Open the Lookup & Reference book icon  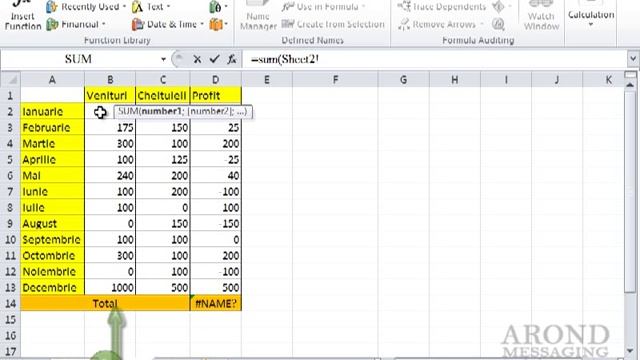click(x=218, y=7)
